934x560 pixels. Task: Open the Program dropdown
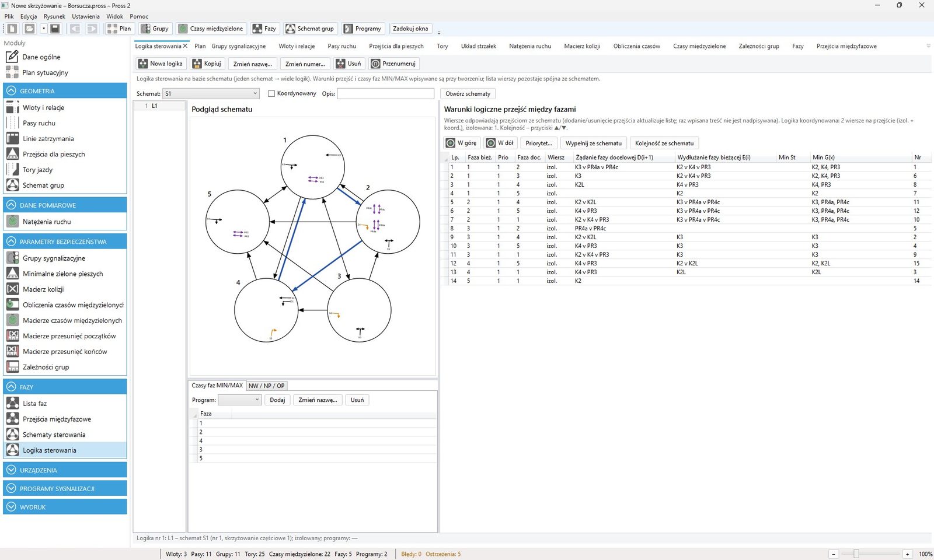tap(239, 400)
